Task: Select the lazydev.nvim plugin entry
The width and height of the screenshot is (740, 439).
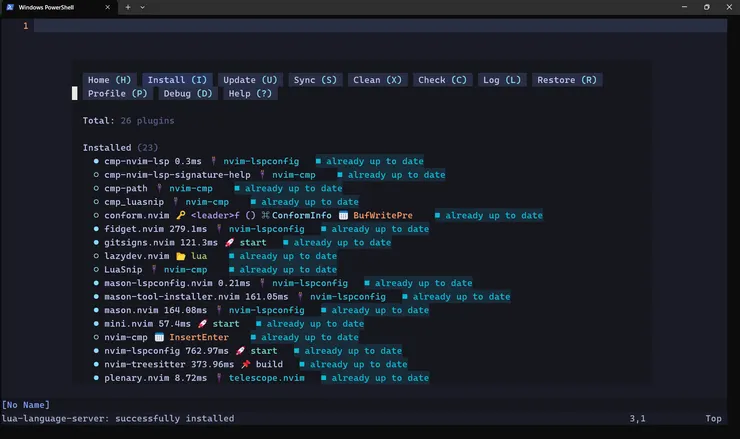Action: point(136,256)
